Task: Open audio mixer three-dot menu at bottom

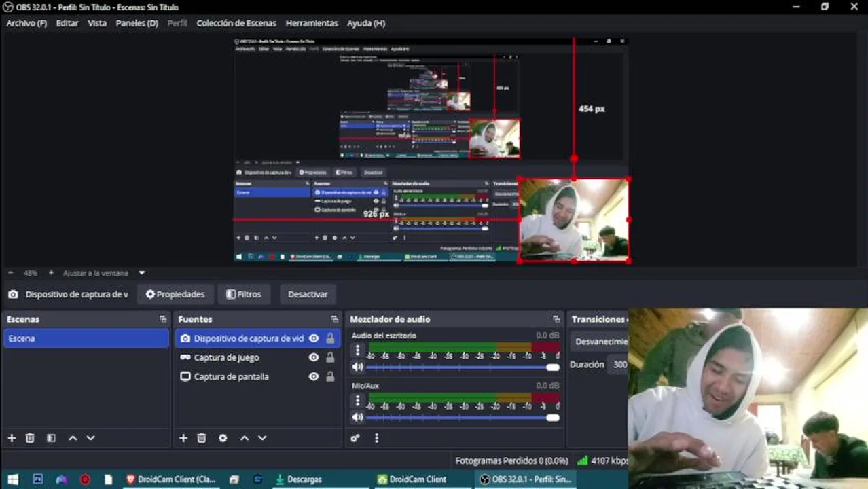Action: coord(376,438)
